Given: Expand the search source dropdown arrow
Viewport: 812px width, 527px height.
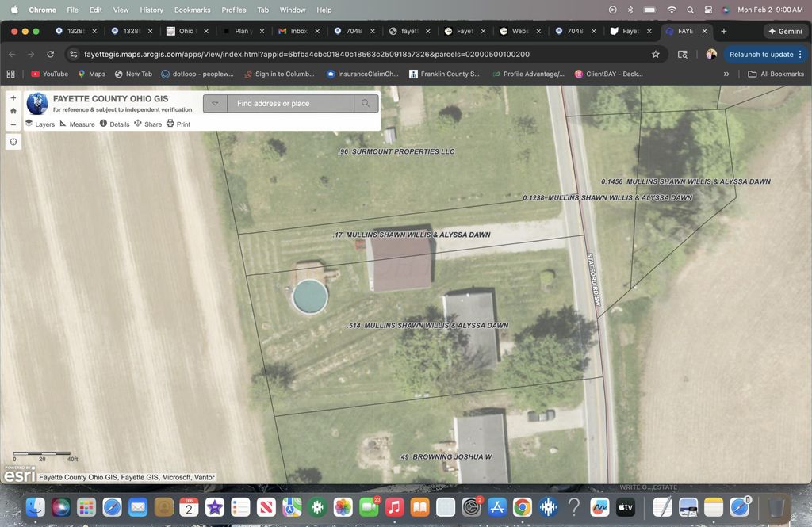Looking at the screenshot, I should [215, 104].
